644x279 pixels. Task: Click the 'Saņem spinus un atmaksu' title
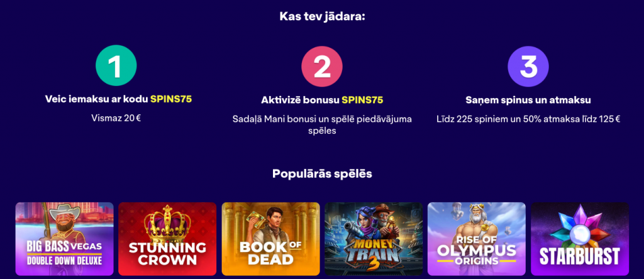(x=528, y=100)
